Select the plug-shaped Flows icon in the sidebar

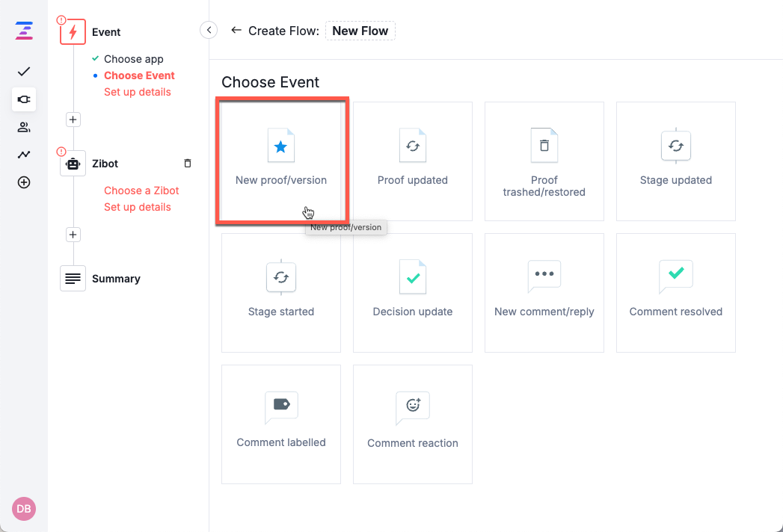point(23,99)
